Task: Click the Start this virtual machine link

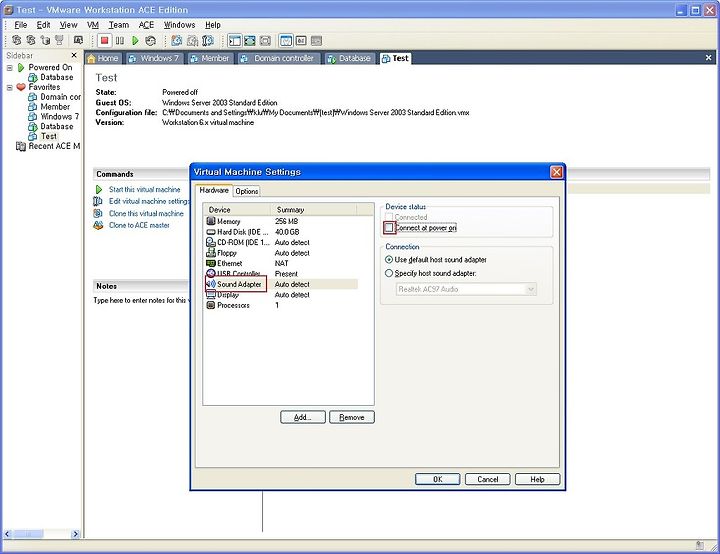Action: click(145, 189)
